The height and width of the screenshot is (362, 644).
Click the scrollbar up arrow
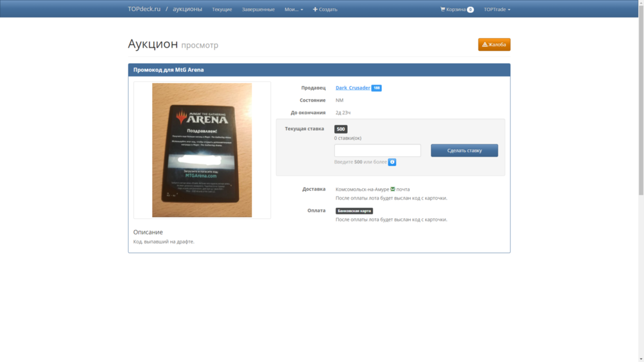click(640, 4)
